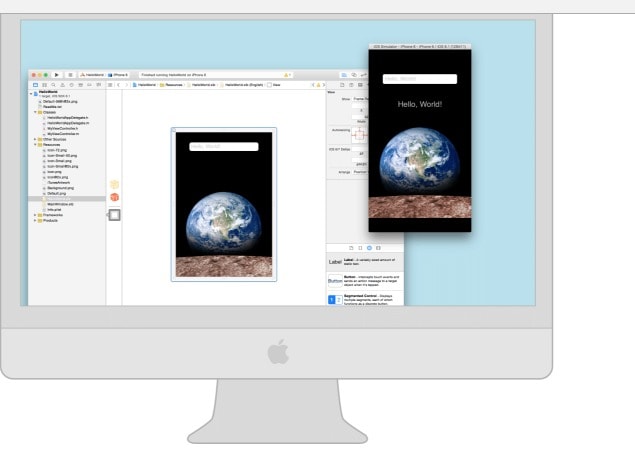Open the Identity inspector tab
The image size is (635, 452).
(x=360, y=85)
